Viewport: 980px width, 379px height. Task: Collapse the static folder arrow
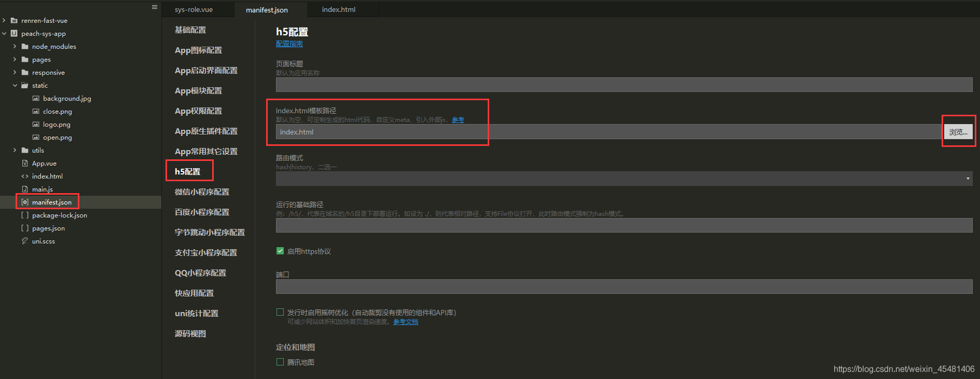point(15,86)
